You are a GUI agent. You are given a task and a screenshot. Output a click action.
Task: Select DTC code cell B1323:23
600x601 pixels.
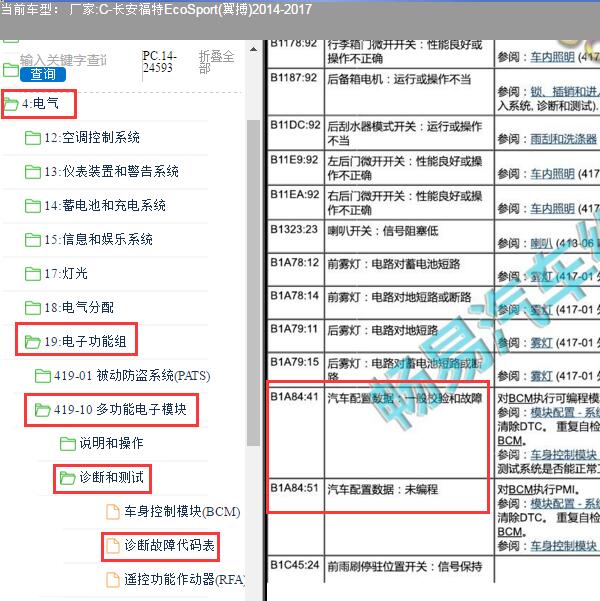click(295, 236)
